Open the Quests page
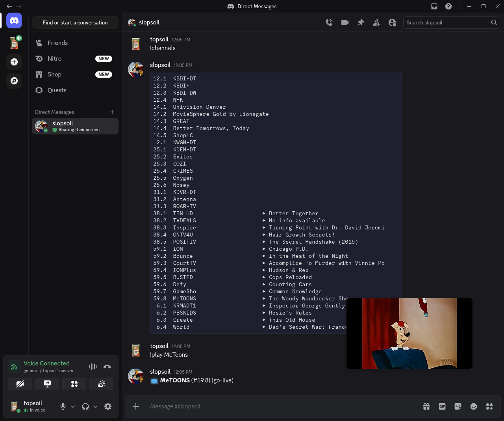This screenshot has width=504, height=421. (75, 90)
